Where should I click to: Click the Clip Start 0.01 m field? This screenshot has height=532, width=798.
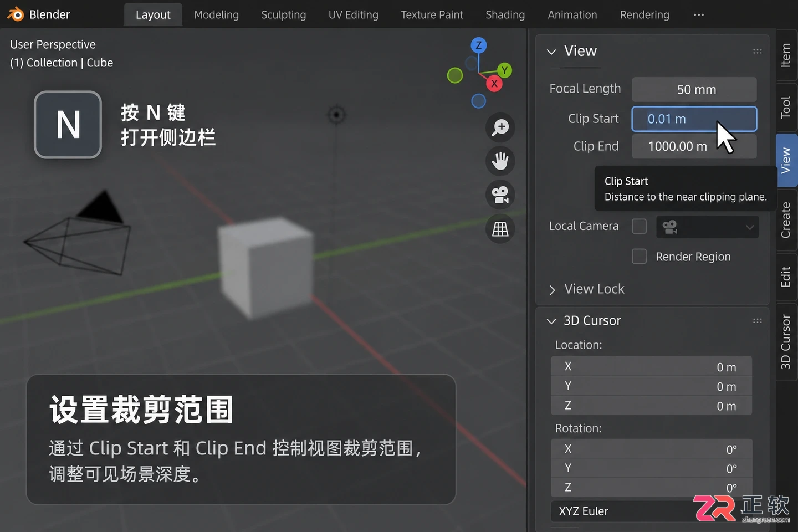click(x=694, y=119)
